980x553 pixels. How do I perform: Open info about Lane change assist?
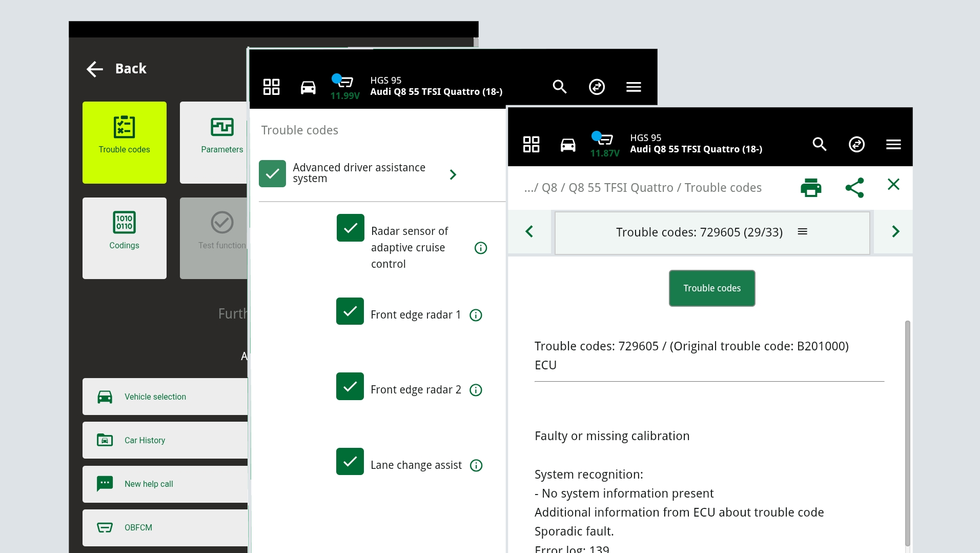point(476,466)
